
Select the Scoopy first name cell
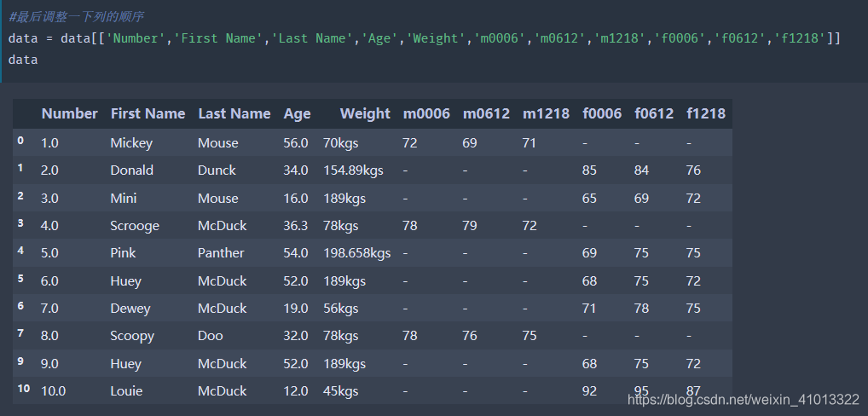pyautogui.click(x=132, y=336)
